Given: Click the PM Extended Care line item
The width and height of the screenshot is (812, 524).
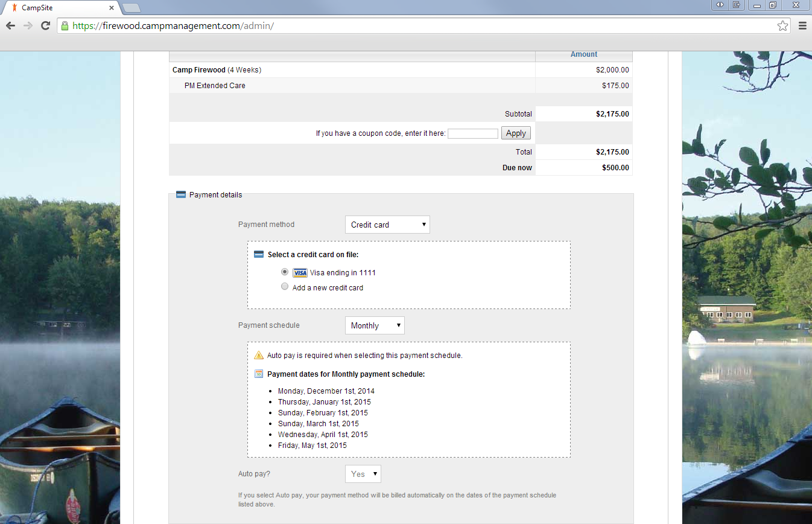Looking at the screenshot, I should point(401,86).
